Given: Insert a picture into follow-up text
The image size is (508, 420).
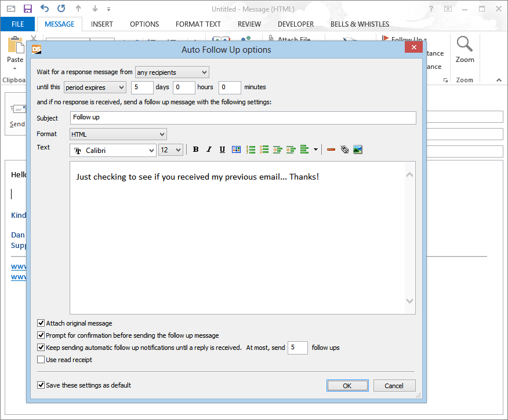Looking at the screenshot, I should tap(358, 149).
